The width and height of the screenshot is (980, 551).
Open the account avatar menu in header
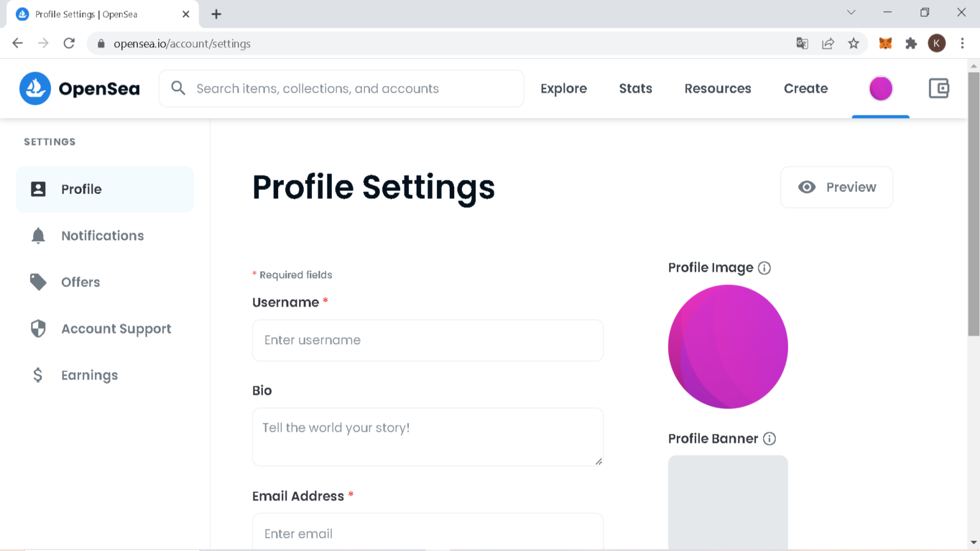[x=880, y=89]
